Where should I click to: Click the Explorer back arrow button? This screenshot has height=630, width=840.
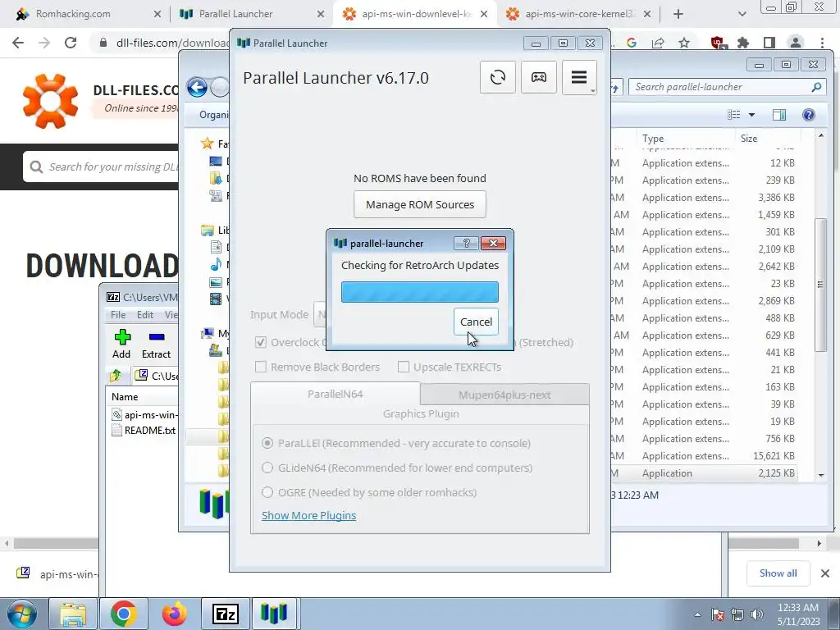point(197,87)
